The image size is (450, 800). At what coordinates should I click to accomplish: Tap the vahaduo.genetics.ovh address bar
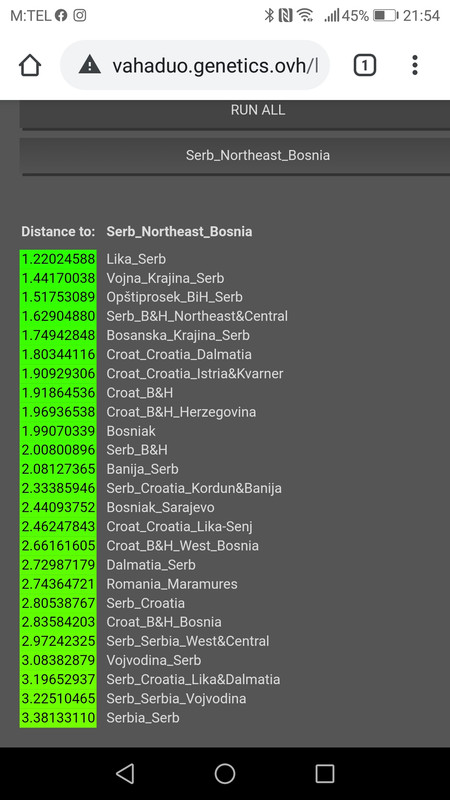[x=195, y=65]
